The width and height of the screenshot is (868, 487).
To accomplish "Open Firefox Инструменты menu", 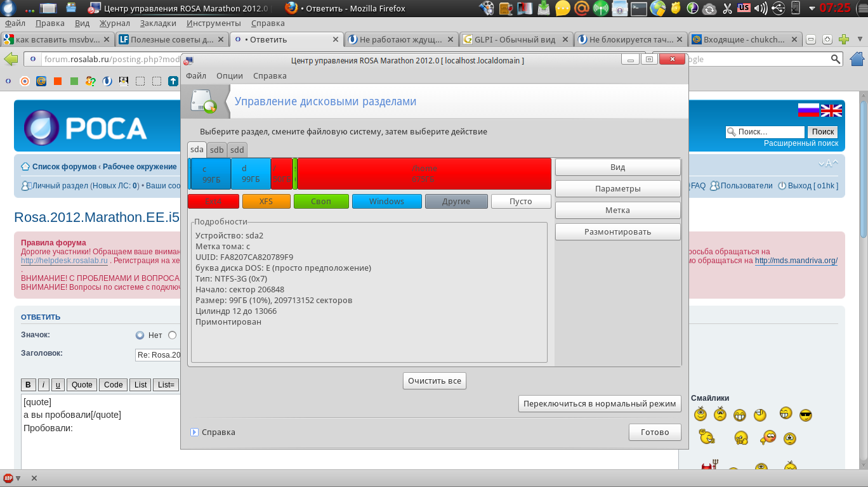I will 214,23.
